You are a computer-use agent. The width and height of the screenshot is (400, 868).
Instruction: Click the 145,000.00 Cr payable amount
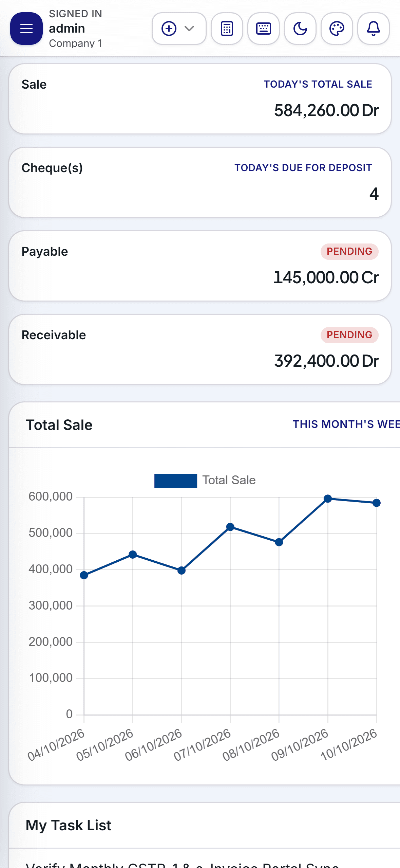[x=326, y=277]
